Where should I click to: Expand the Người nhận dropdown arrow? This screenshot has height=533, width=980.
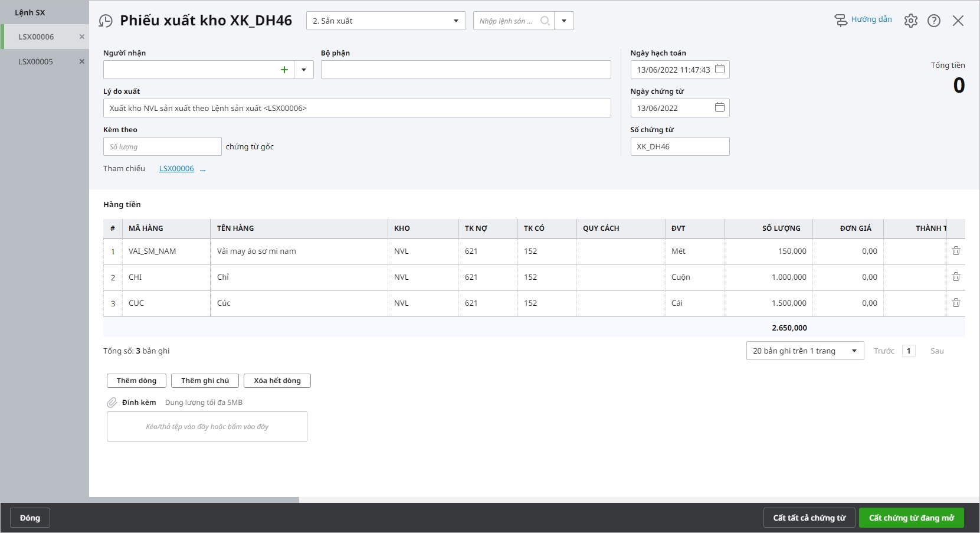click(x=304, y=70)
